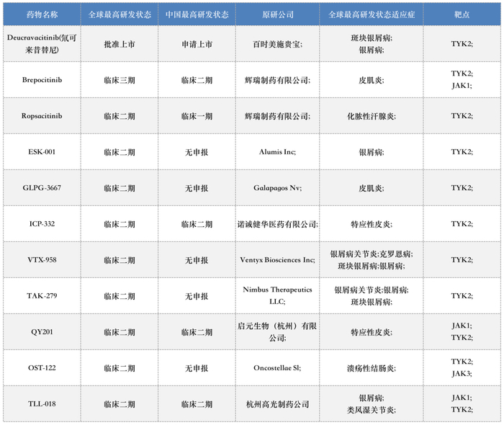This screenshot has height=425, width=504.
Task: Select the 斑块银屑病; 银屑病 indication cell of Deucravacitinib
Action: pyautogui.click(x=372, y=44)
